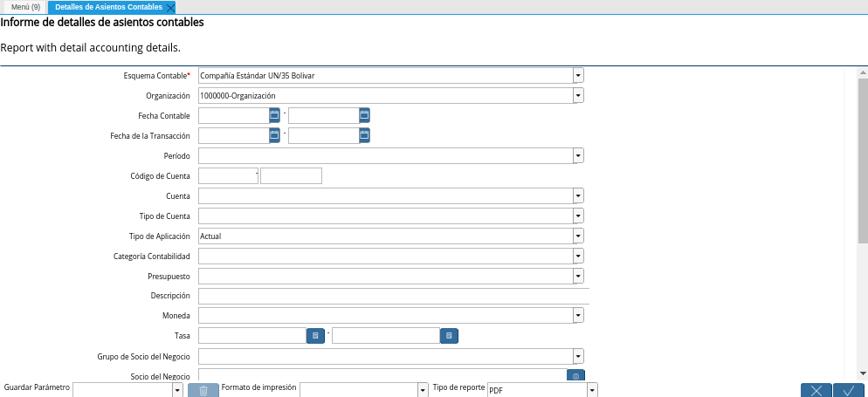Open calculator for first Tasa field
The width and height of the screenshot is (868, 397).
pyautogui.click(x=315, y=336)
